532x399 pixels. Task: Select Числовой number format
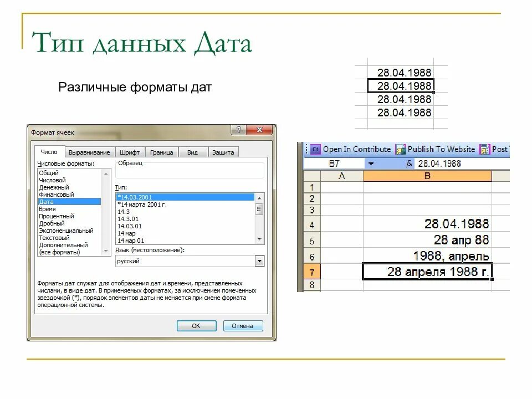pos(70,180)
